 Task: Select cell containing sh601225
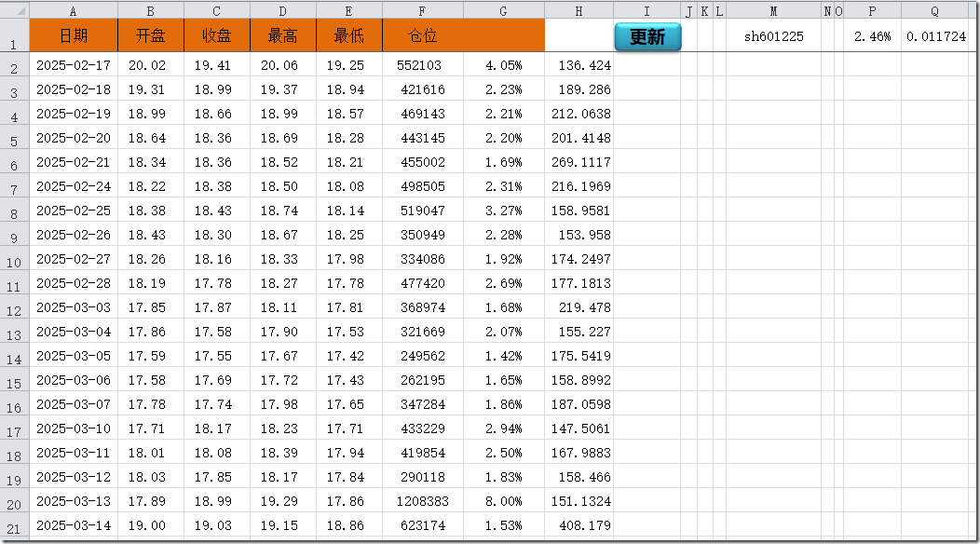click(x=774, y=36)
